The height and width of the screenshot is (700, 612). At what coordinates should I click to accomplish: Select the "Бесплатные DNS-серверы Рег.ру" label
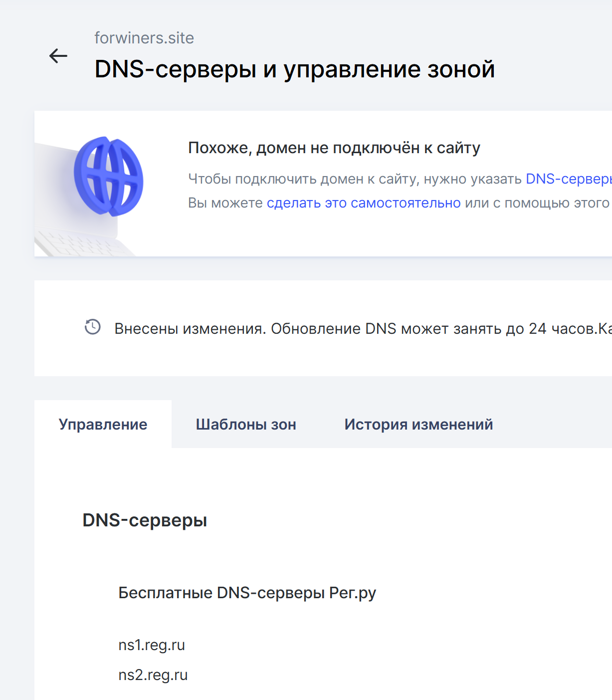[x=247, y=593]
